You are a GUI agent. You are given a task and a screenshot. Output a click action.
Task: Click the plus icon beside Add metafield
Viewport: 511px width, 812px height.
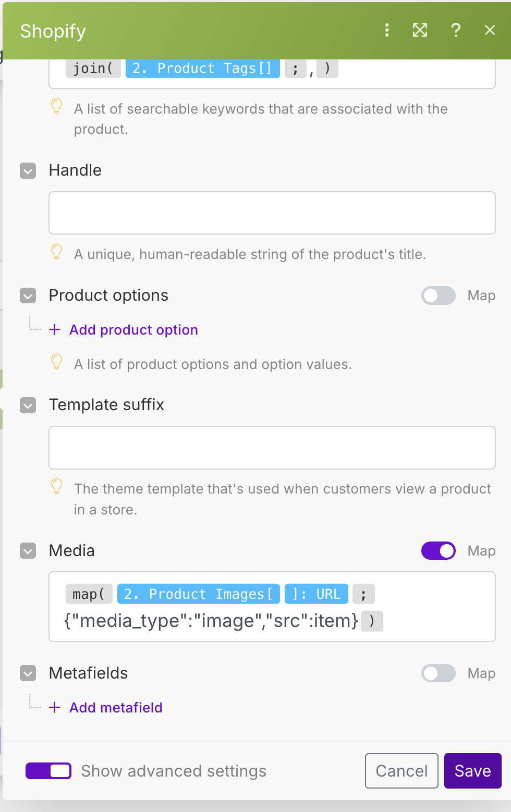click(55, 708)
